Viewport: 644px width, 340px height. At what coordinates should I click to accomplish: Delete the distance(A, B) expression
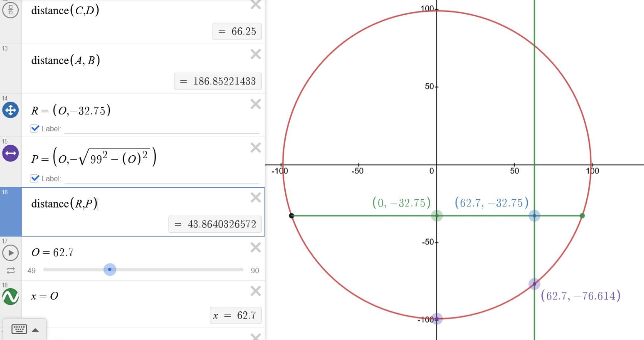tap(255, 54)
